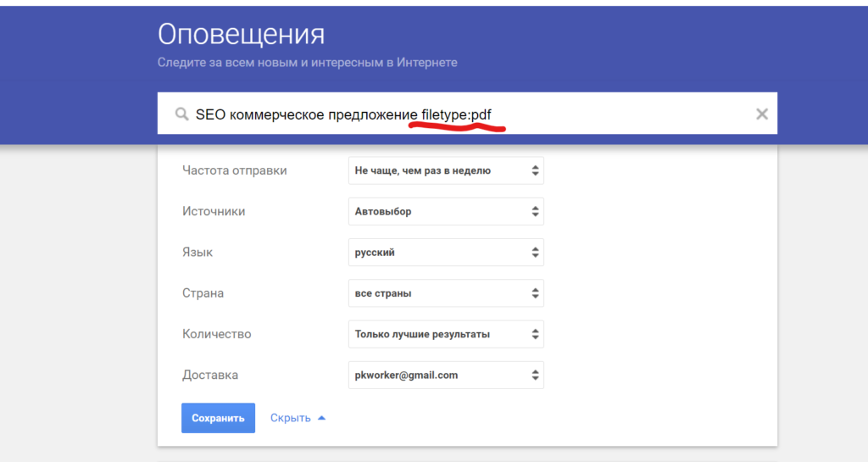Expand the 'Язык' dropdown showing русский
The image size is (868, 462).
pos(445,253)
